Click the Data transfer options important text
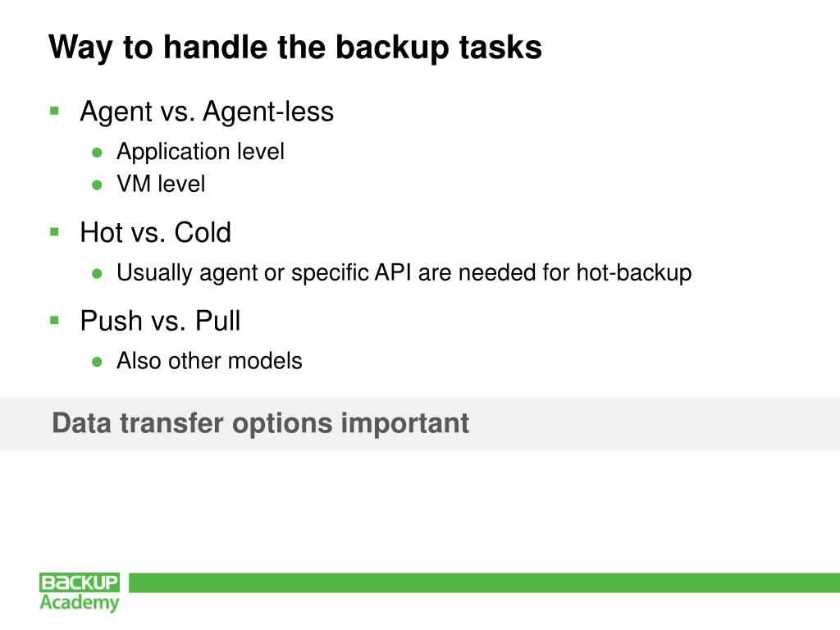The height and width of the screenshot is (630, 840). pyautogui.click(x=260, y=423)
